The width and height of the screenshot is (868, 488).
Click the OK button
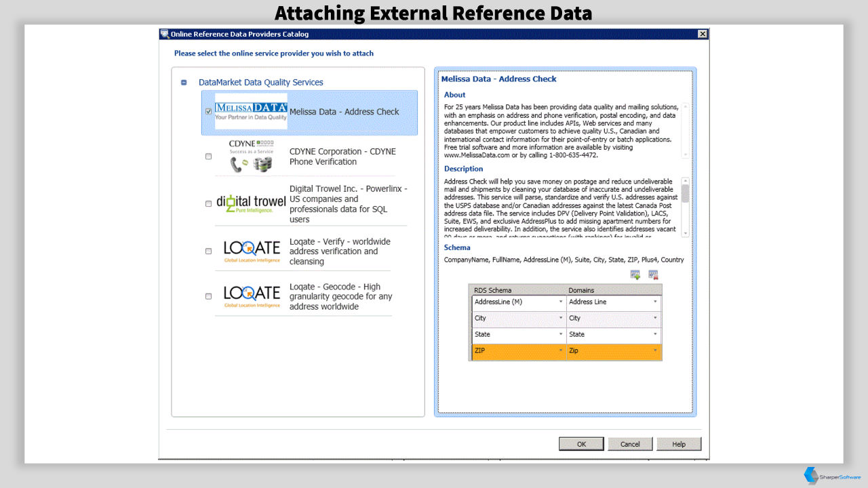point(581,444)
